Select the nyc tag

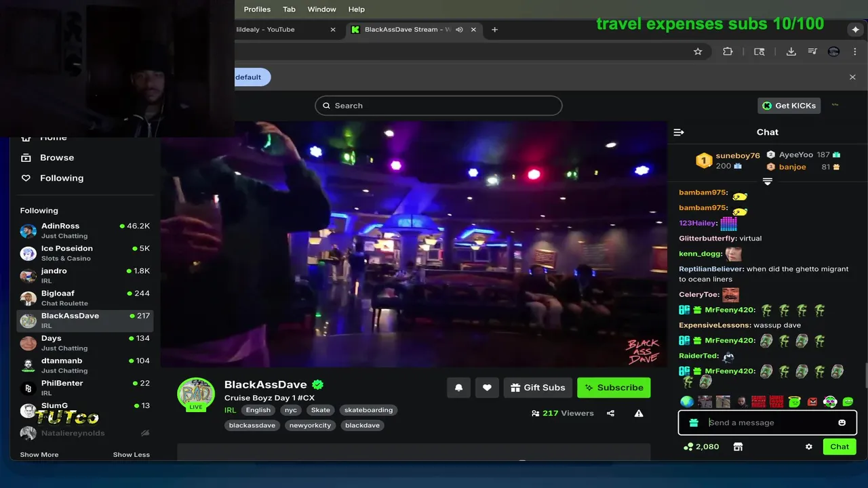pyautogui.click(x=291, y=410)
